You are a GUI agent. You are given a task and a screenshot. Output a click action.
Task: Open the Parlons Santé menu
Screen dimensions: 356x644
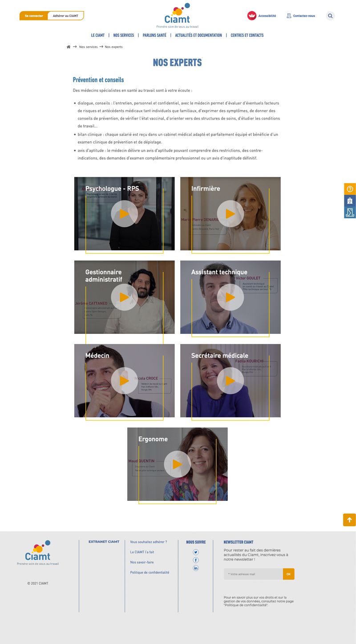(x=154, y=35)
